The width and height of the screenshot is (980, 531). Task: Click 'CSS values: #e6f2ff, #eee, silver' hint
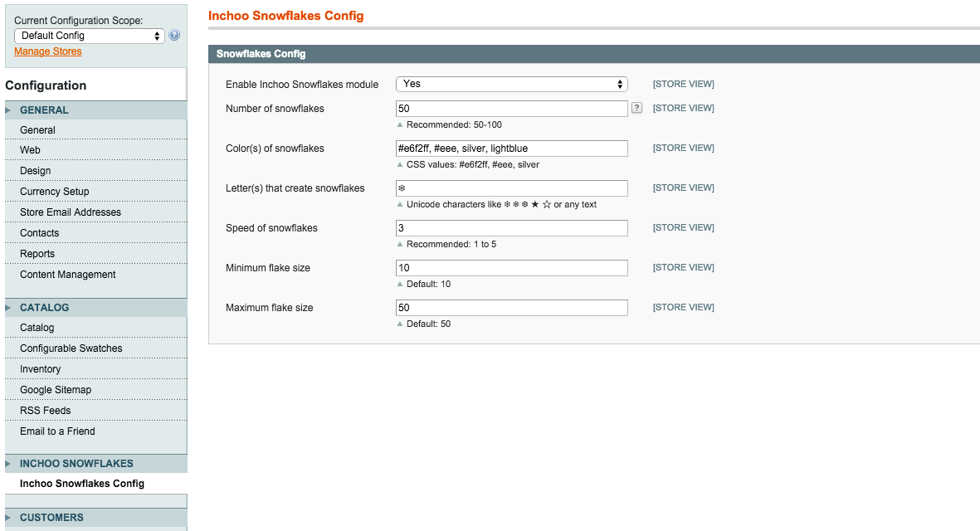[472, 165]
